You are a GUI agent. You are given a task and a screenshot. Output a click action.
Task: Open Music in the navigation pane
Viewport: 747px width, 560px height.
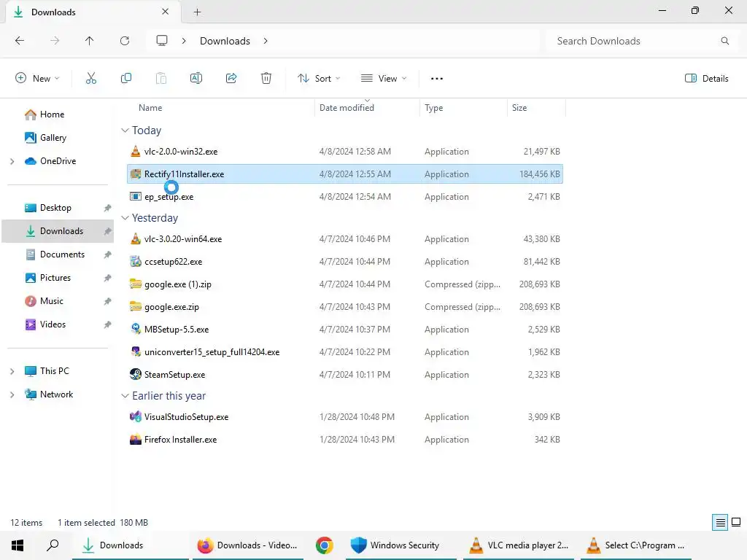[51, 301]
